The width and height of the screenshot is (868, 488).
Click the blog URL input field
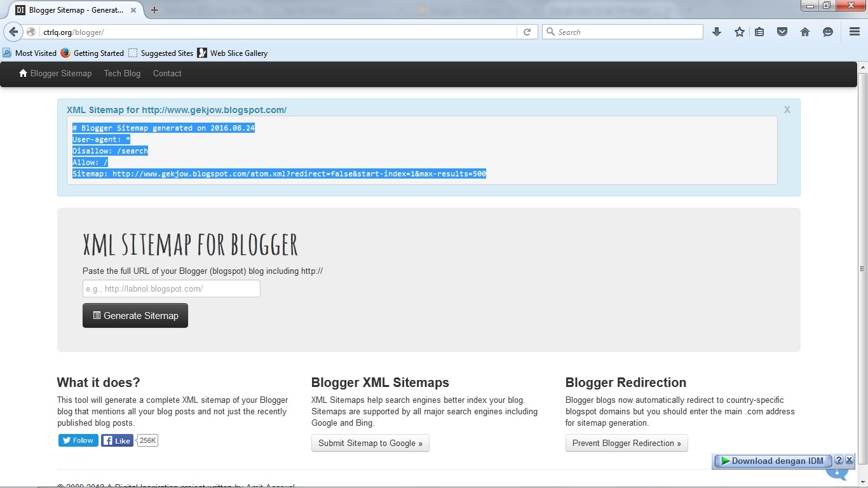(x=172, y=288)
